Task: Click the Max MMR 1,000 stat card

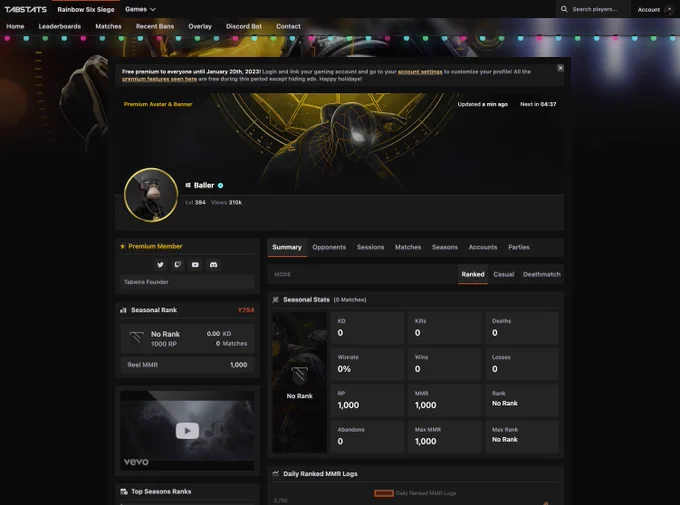Action: 445,436
